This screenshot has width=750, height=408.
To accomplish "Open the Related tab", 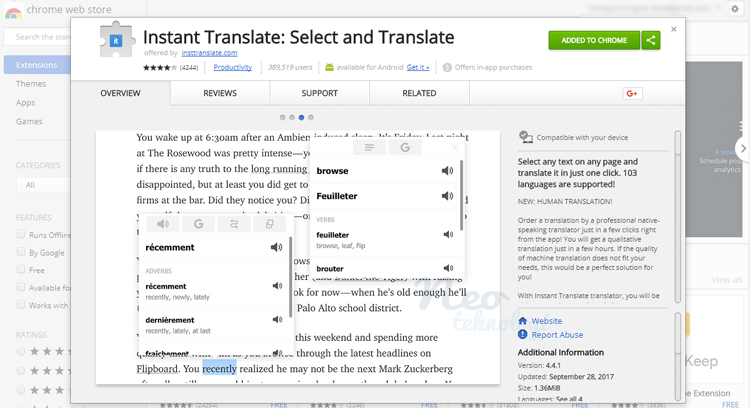I will point(419,93).
